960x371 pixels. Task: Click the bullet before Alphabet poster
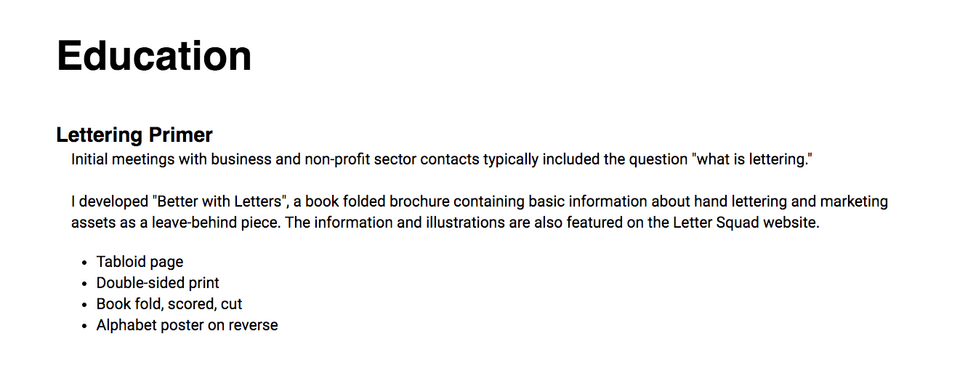click(x=84, y=326)
